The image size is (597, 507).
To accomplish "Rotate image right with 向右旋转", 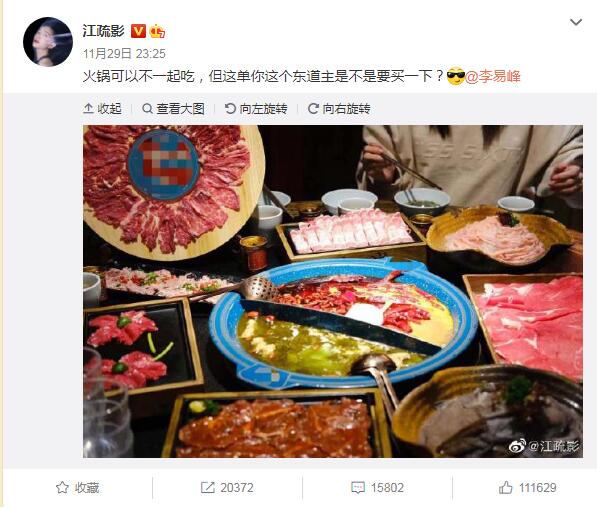I will 339,109.
